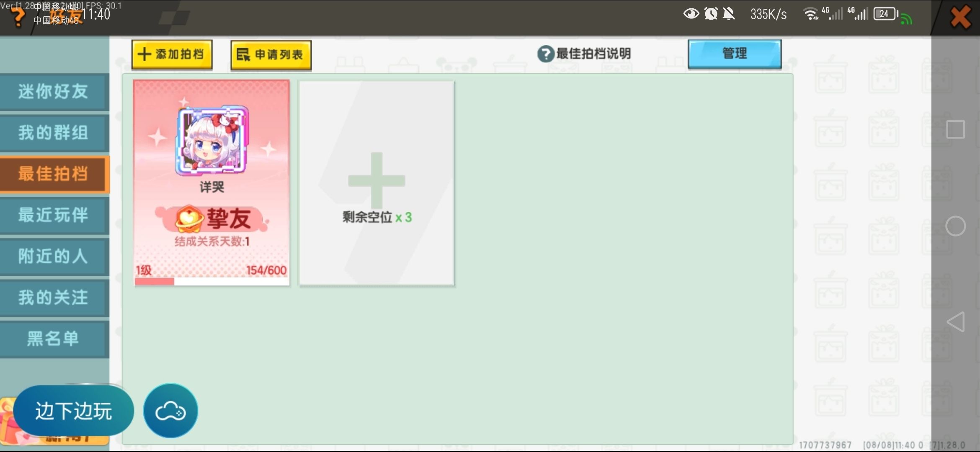980x452 pixels.
Task: Tap the large plus in empty partner slot
Action: pos(377,180)
